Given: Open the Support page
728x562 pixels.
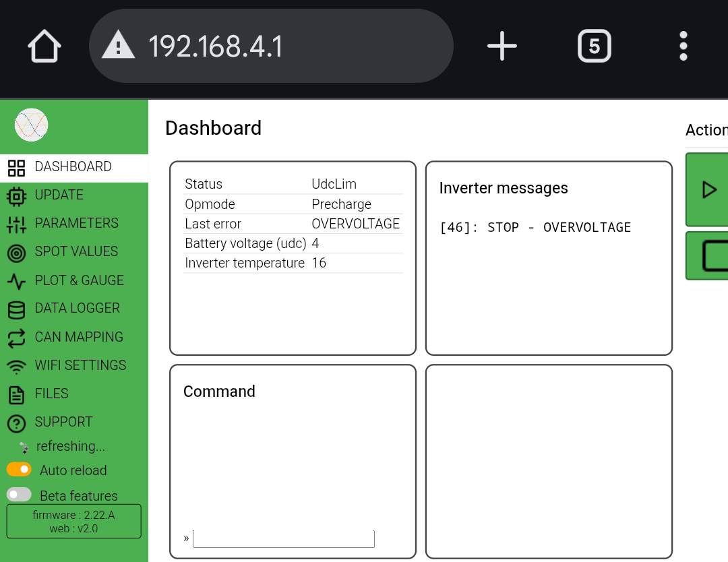Looking at the screenshot, I should tap(63, 422).
